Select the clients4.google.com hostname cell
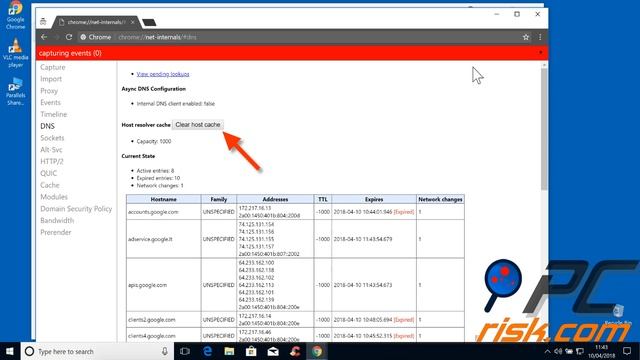 163,336
